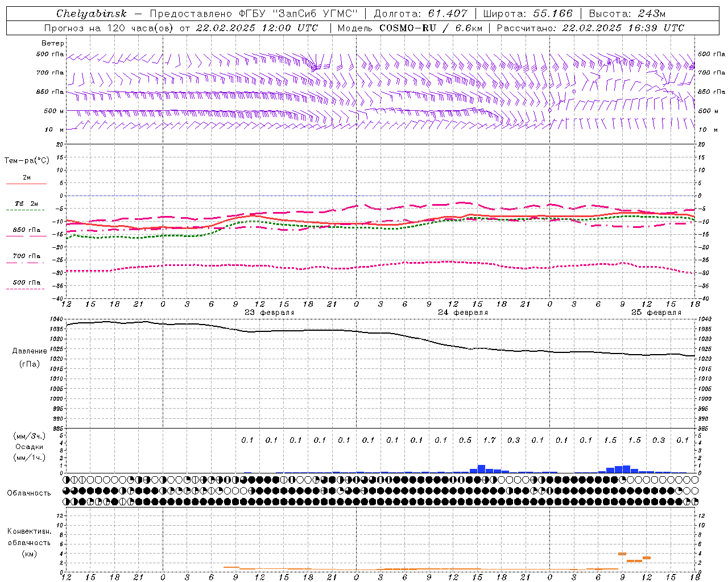The height and width of the screenshot is (582, 728).
Task: Select the Облачность row label
Action: coord(29,493)
